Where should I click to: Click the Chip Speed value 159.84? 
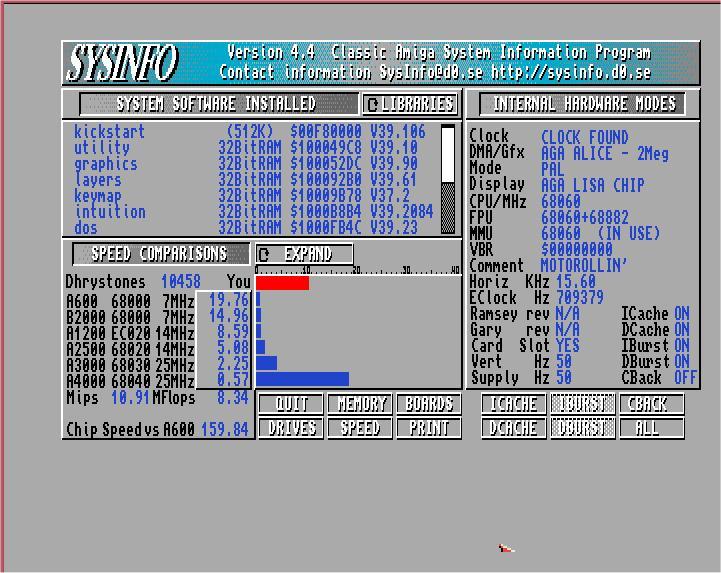pos(225,430)
